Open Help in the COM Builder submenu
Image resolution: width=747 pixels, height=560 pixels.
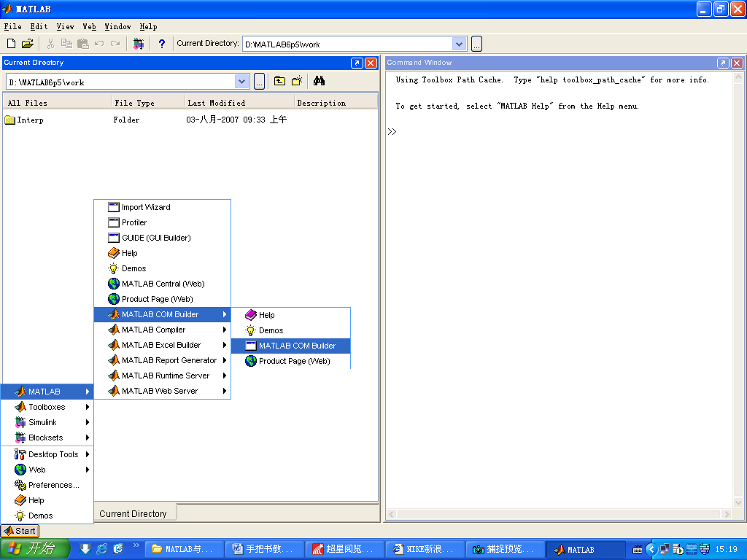tap(290, 315)
